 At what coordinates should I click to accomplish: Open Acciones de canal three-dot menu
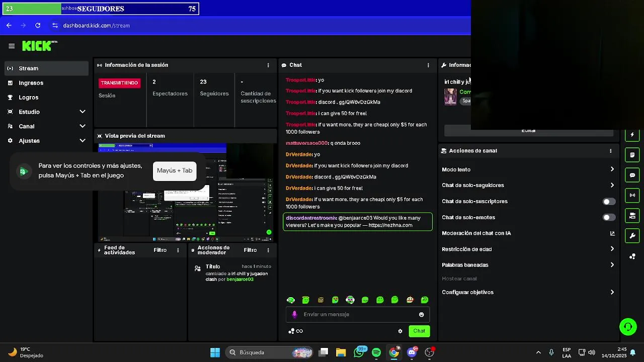click(610, 151)
